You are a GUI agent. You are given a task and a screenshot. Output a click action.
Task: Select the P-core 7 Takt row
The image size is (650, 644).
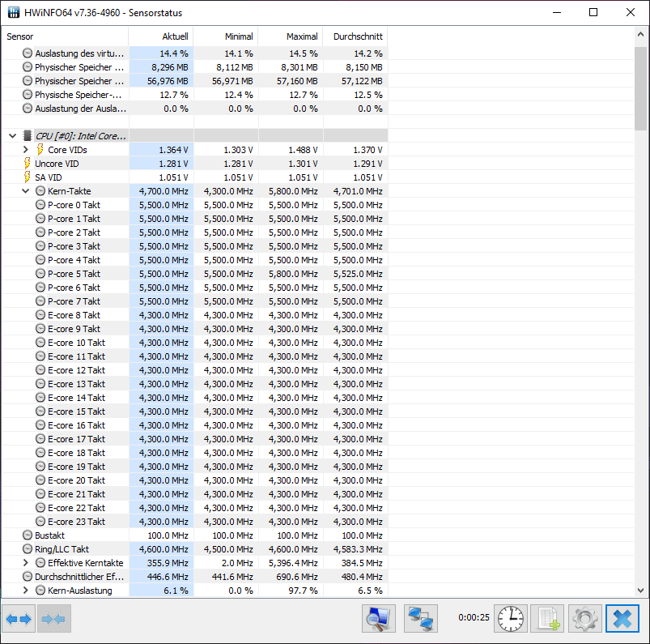195,301
